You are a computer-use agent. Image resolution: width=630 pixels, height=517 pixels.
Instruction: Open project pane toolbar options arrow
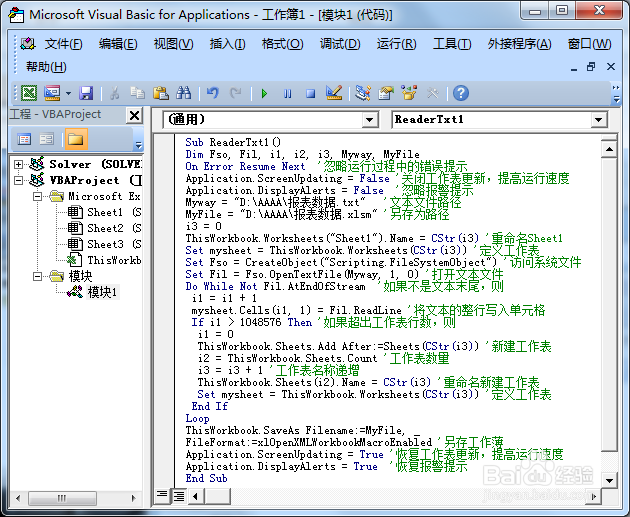[x=138, y=144]
